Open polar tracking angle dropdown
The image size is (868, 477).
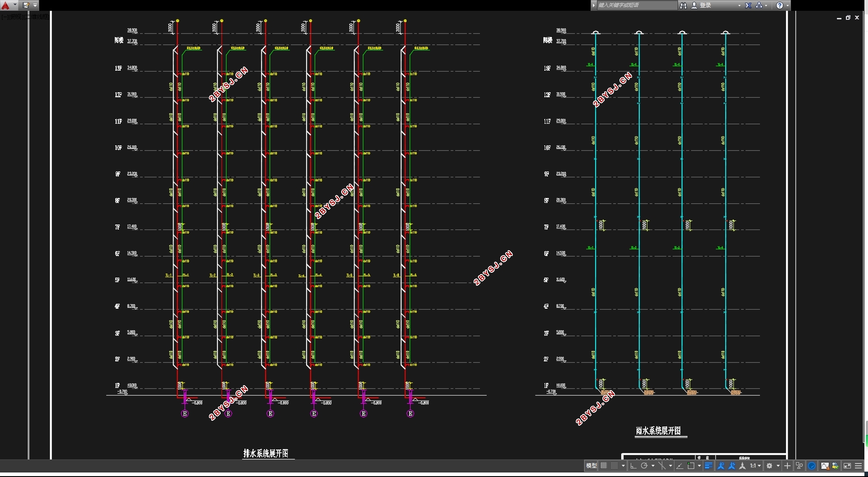(653, 466)
